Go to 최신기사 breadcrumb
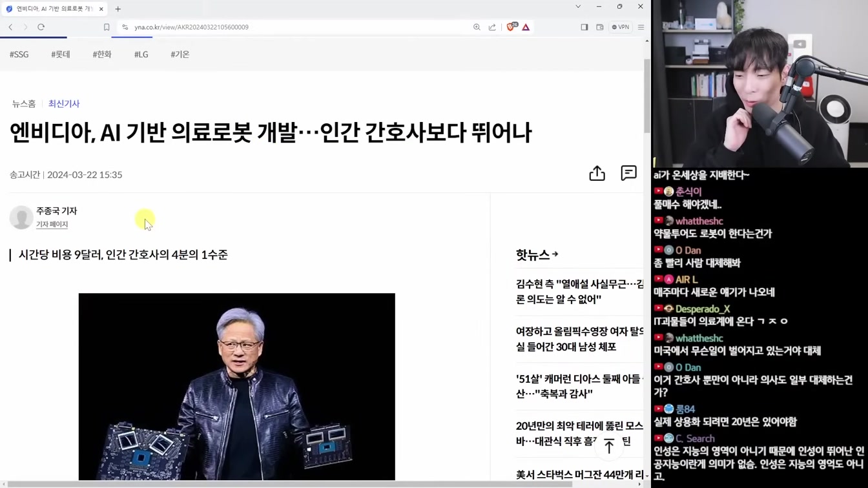The image size is (868, 488). [64, 103]
